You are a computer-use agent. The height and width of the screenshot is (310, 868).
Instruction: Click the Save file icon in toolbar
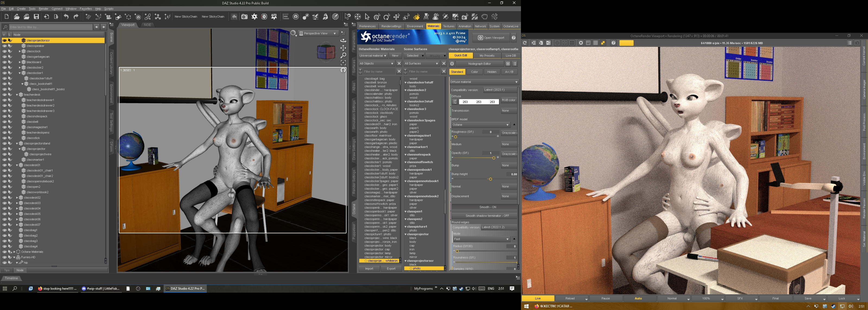point(36,17)
